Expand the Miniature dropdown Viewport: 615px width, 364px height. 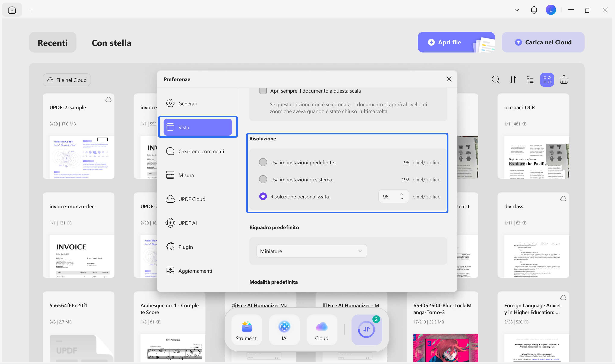point(311,251)
